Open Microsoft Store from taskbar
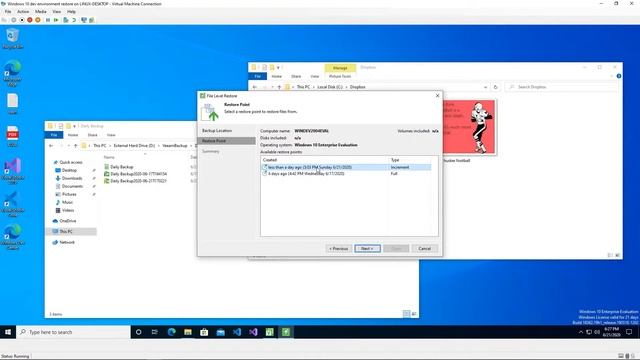640x360 pixels. (x=204, y=332)
